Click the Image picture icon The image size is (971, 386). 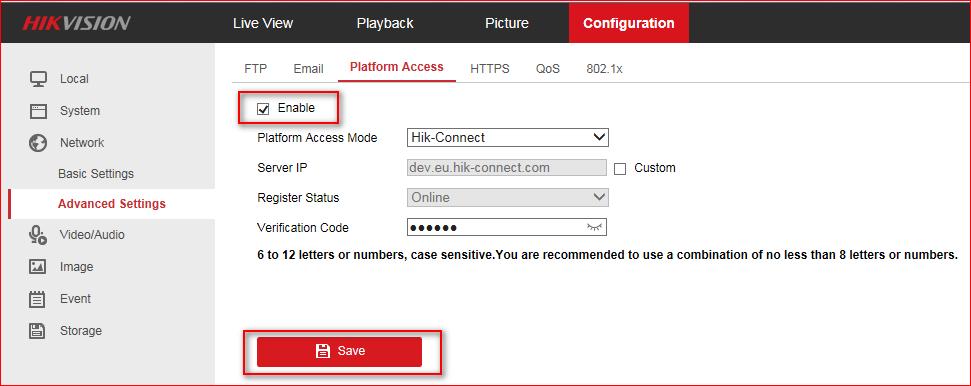tap(38, 266)
